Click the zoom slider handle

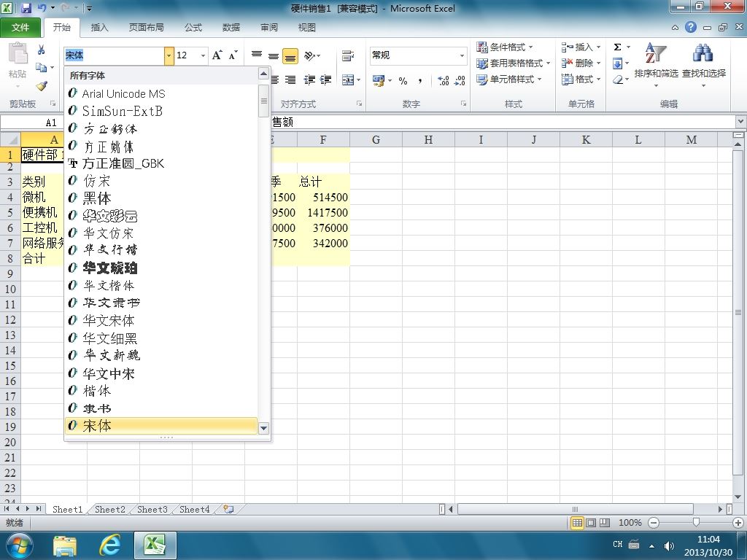point(696,523)
